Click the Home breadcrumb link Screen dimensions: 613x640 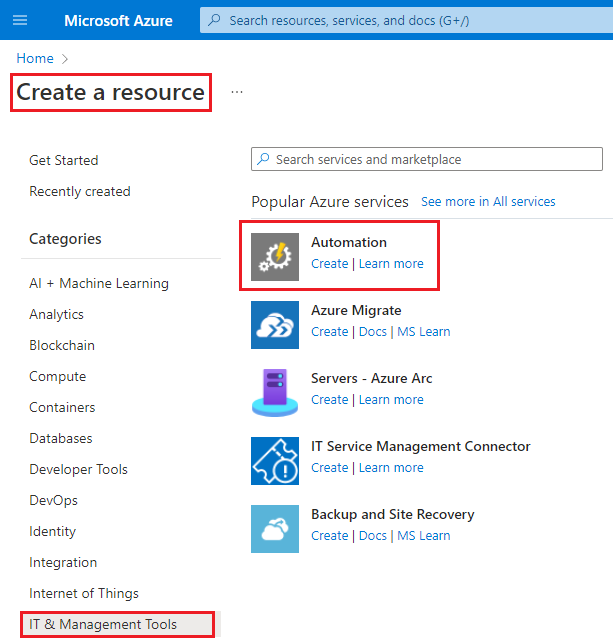click(35, 59)
